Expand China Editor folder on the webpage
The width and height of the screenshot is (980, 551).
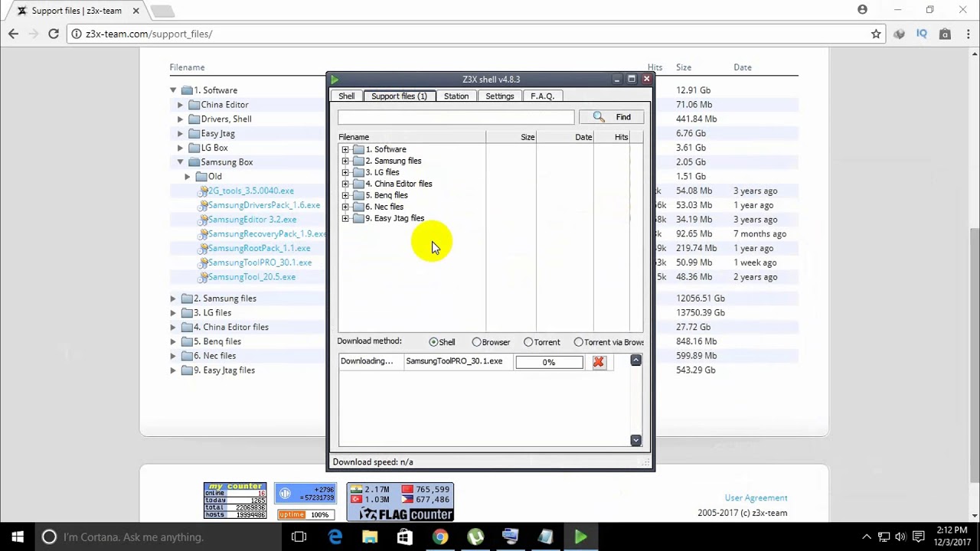pyautogui.click(x=180, y=105)
